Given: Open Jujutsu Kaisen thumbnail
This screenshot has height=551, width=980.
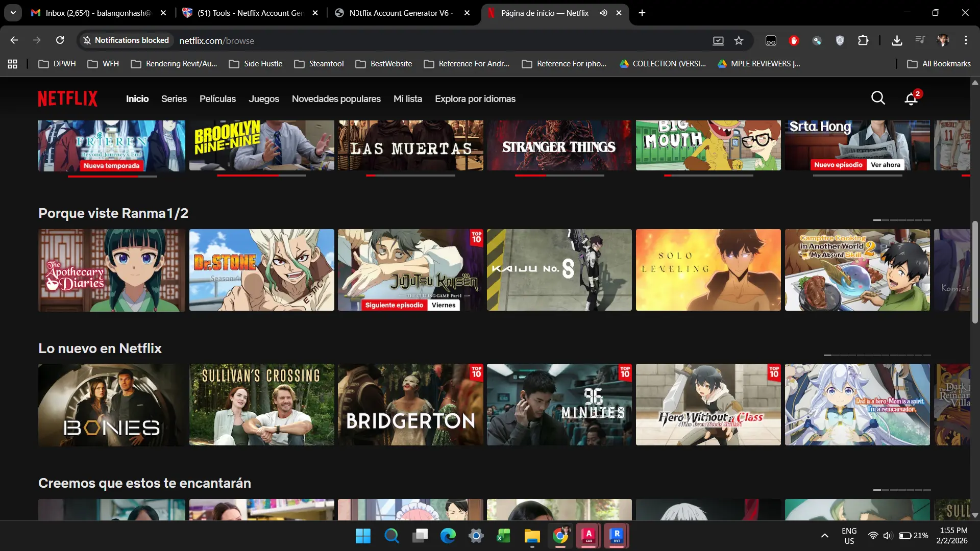Looking at the screenshot, I should point(410,270).
